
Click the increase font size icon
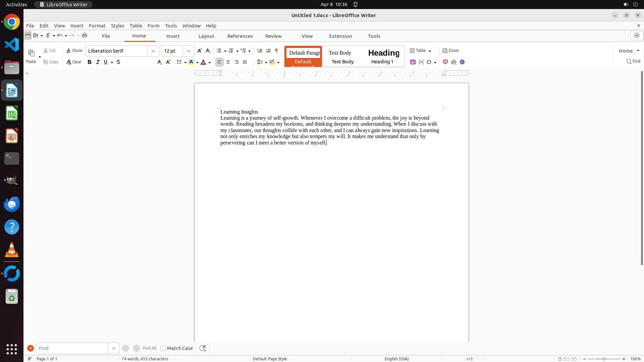coord(200,51)
